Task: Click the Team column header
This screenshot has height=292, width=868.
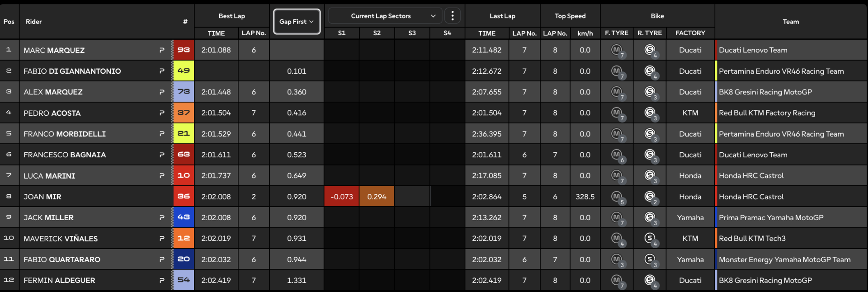Action: click(x=791, y=22)
